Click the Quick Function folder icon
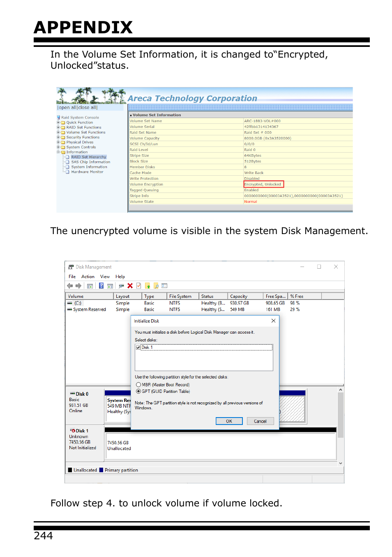This screenshot has height=557, width=392. (x=63, y=123)
